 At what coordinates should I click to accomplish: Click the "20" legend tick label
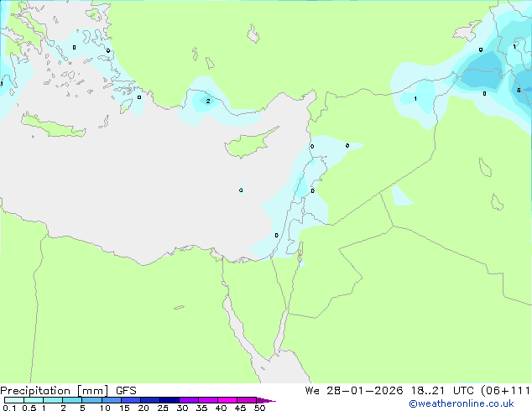tap(143, 408)
